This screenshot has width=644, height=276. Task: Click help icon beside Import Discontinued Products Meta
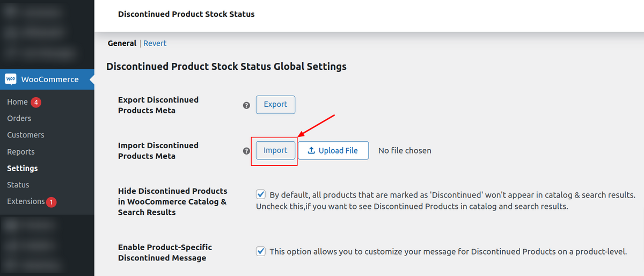pyautogui.click(x=246, y=151)
